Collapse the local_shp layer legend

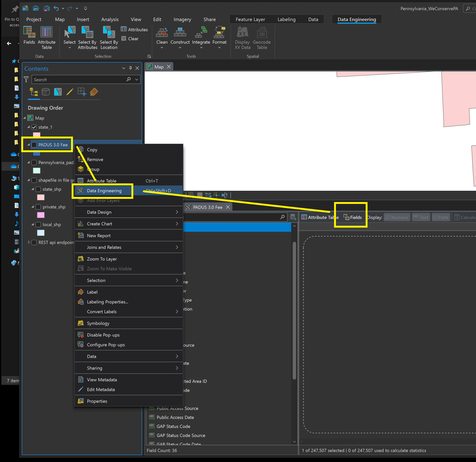[x=33, y=225]
